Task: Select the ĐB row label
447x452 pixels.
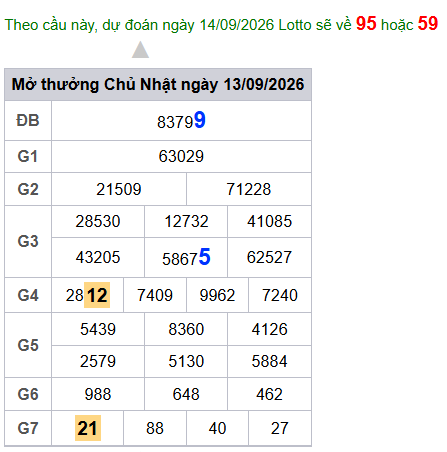Action: pyautogui.click(x=28, y=120)
